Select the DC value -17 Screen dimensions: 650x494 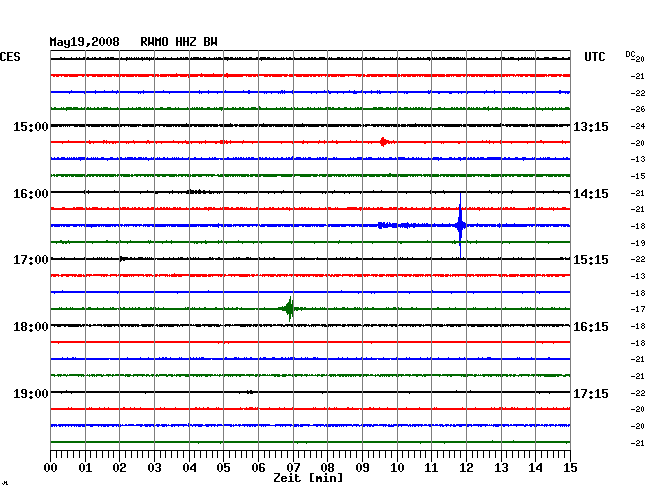coord(638,309)
